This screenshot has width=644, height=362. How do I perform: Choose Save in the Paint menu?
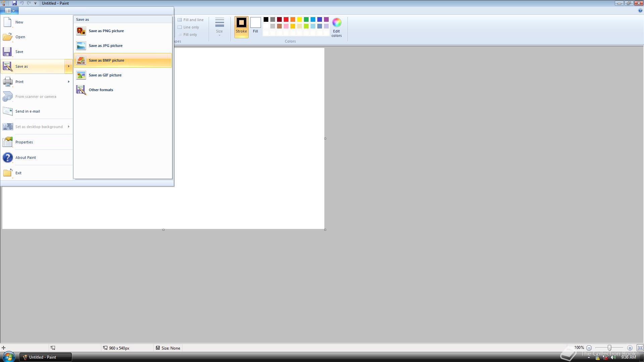coord(37,52)
